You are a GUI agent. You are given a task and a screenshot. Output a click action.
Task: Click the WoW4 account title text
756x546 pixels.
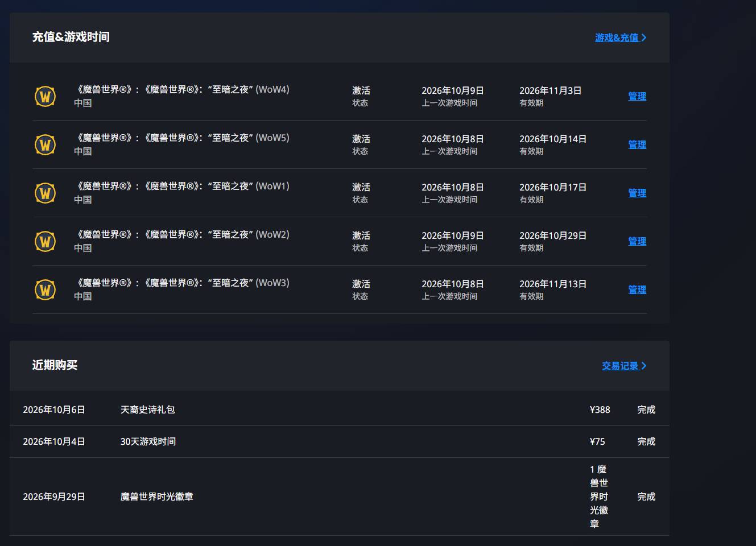[182, 89]
